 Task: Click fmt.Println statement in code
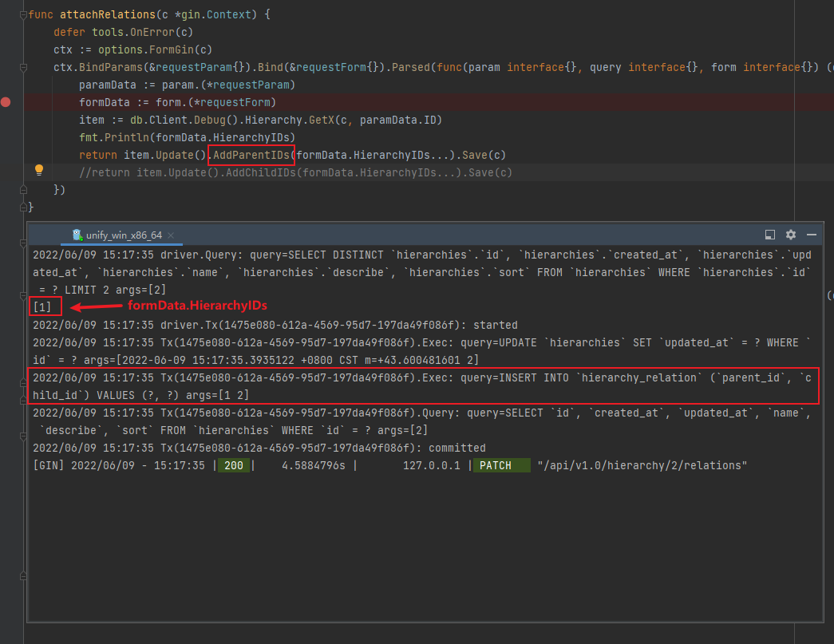click(x=188, y=138)
